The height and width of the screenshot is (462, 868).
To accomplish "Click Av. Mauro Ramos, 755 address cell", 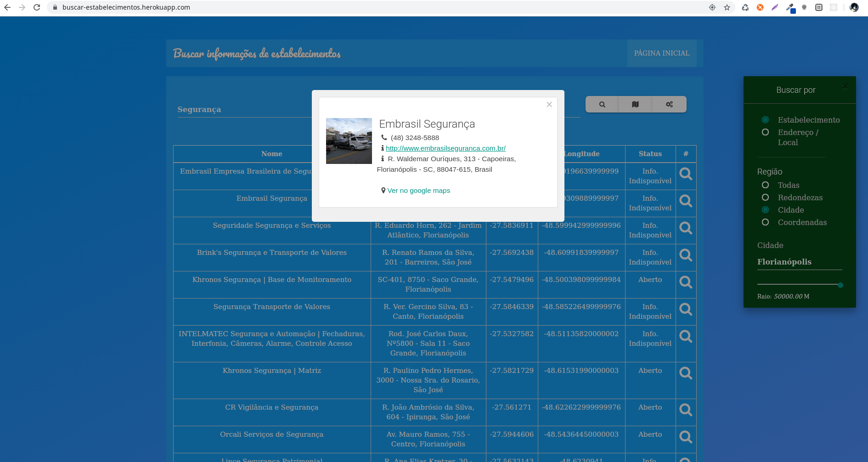I will pos(428,439).
